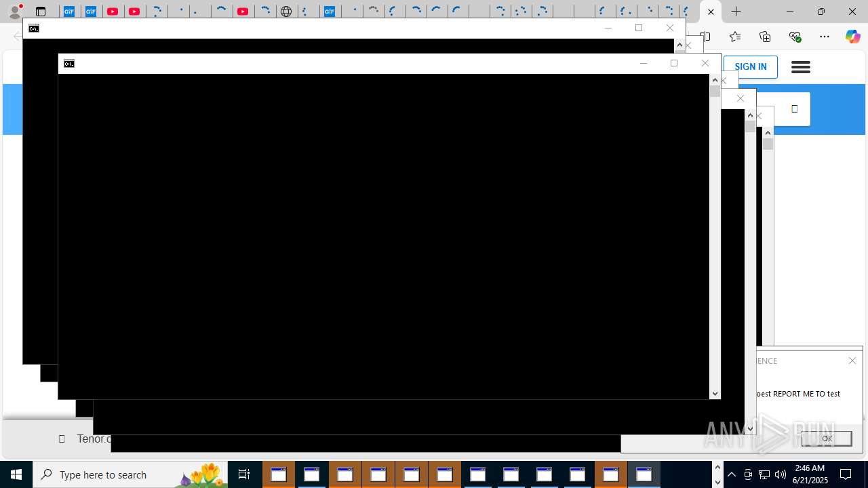
Task: Select the highlighted active taskbar window item
Action: click(x=644, y=474)
